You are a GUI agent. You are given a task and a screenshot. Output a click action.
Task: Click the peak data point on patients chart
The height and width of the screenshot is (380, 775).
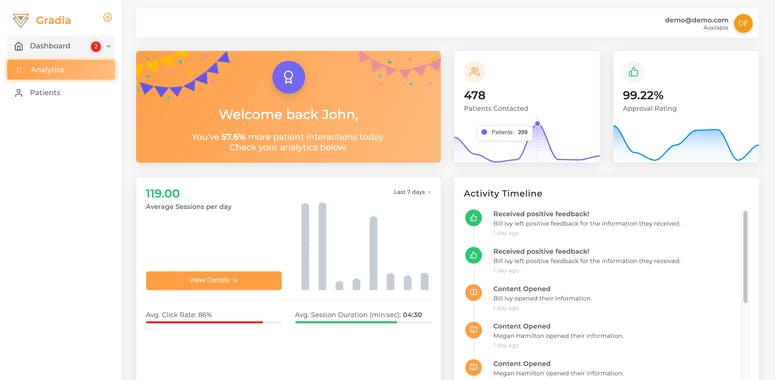coord(537,124)
